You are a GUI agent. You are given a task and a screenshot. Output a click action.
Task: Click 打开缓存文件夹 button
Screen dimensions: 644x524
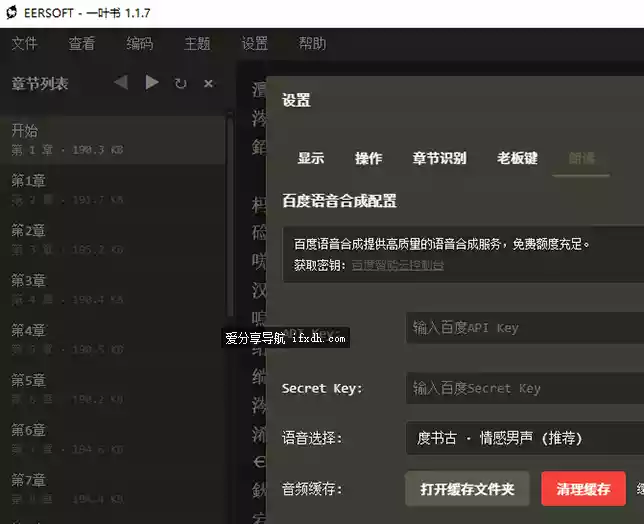[467, 489]
